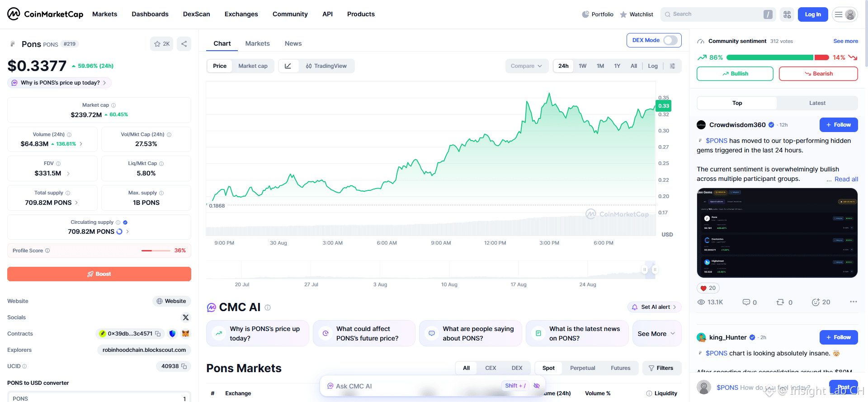
Task: Click the QR code app icon
Action: [787, 14]
